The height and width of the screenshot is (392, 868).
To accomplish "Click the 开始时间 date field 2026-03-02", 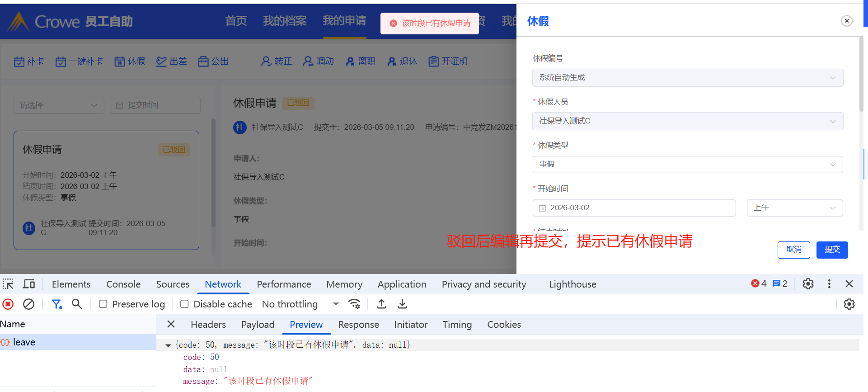I will pos(634,208).
